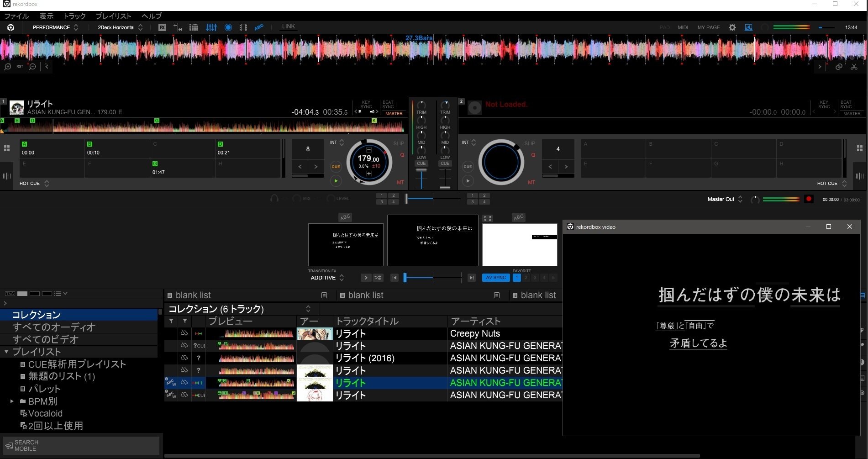Screen dimensions: 868x459
Task: Snap video crossfader fully right
Action: (472, 278)
